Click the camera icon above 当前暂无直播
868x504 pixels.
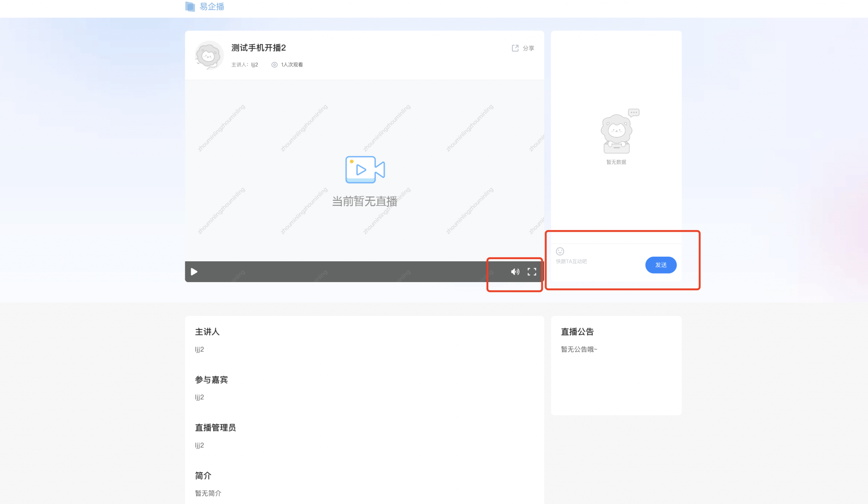tap(365, 169)
